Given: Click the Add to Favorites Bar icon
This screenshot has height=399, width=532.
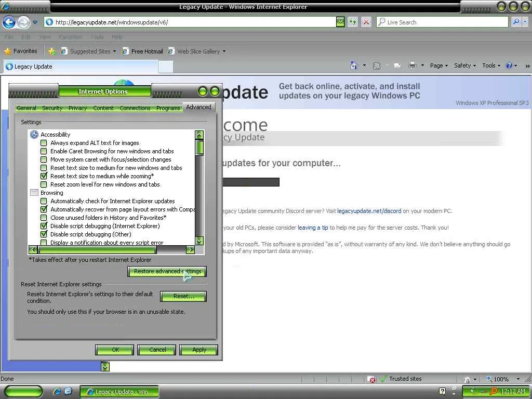Looking at the screenshot, I should [x=51, y=51].
